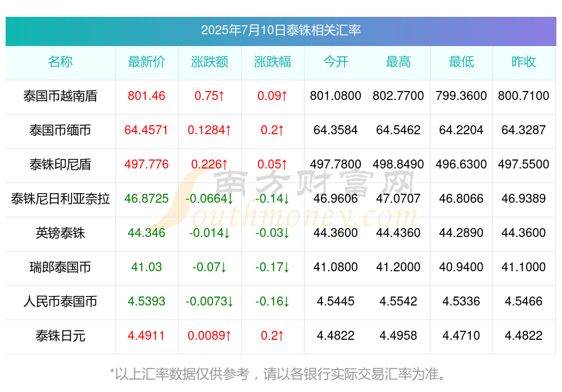Image resolution: width=562 pixels, height=392 pixels.
Task: Click latest price 64.4571
Action: (146, 130)
